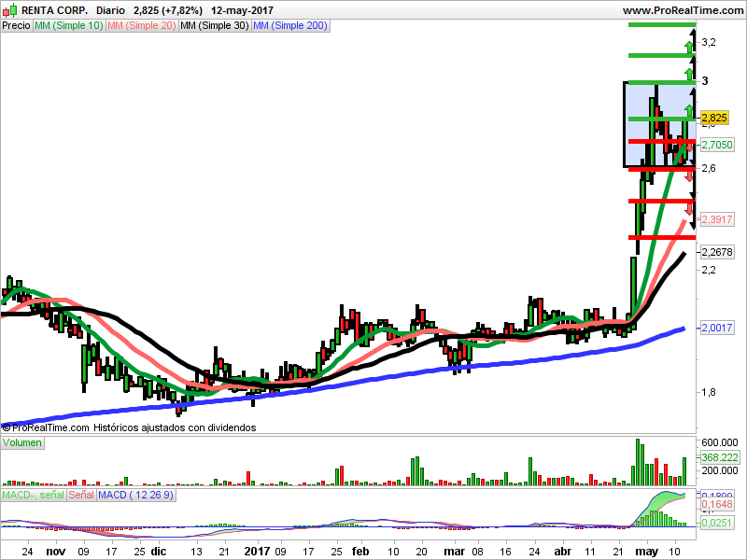Click the blue 2,0017 MM200 value tag
747x560 pixels.
(717, 328)
